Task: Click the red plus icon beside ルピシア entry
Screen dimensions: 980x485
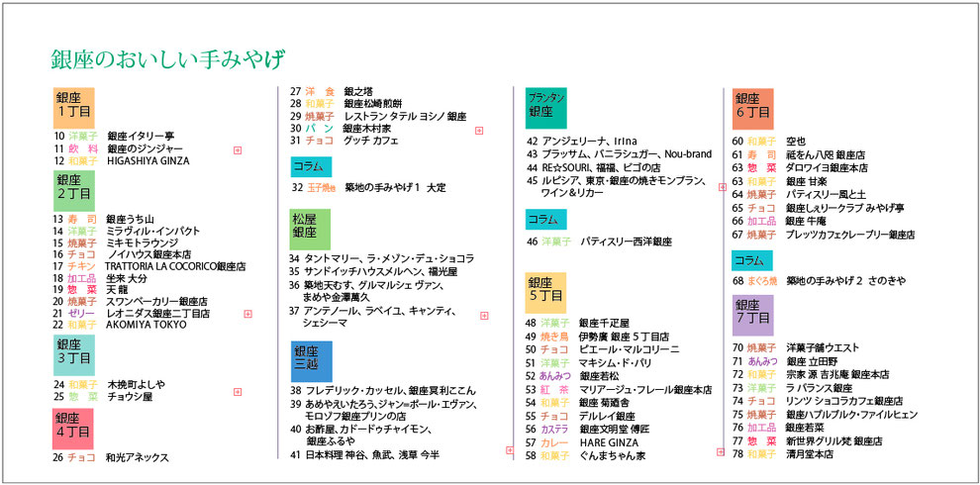Action: (x=722, y=187)
